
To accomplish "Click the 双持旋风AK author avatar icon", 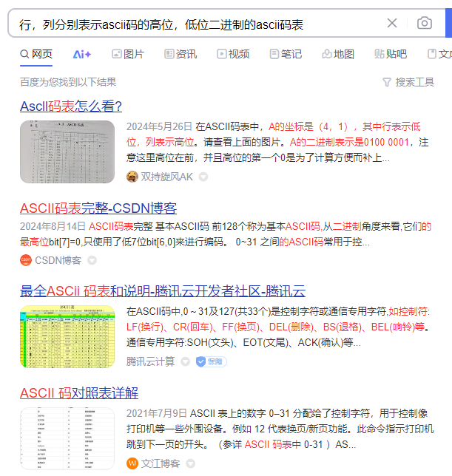I will [132, 177].
